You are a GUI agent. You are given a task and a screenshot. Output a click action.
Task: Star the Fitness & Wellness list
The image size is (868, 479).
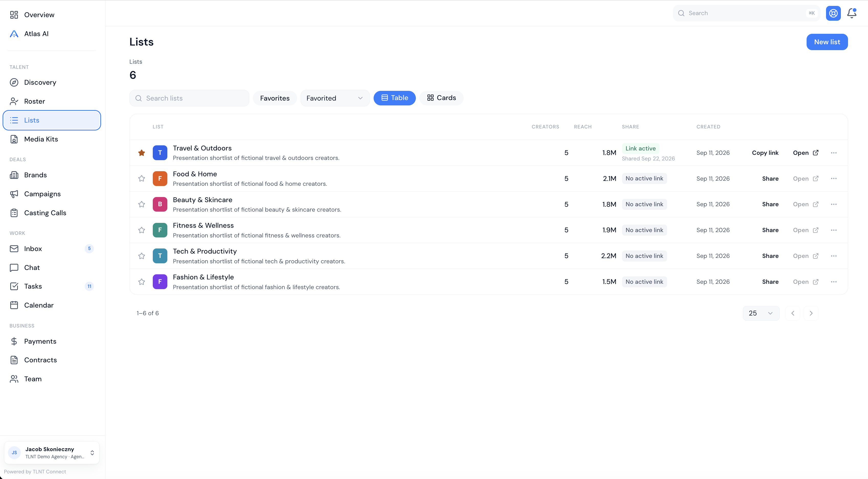point(142,230)
